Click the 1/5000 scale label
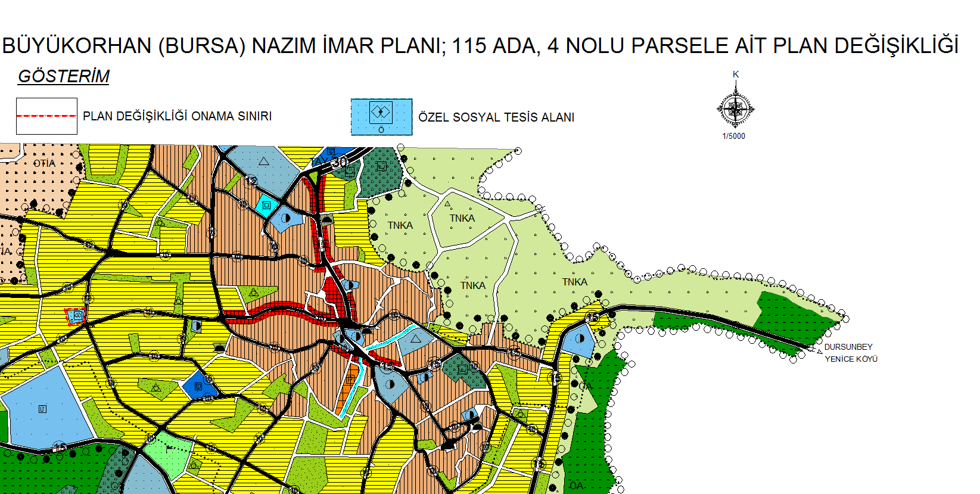The width and height of the screenshot is (980, 494). 733,136
